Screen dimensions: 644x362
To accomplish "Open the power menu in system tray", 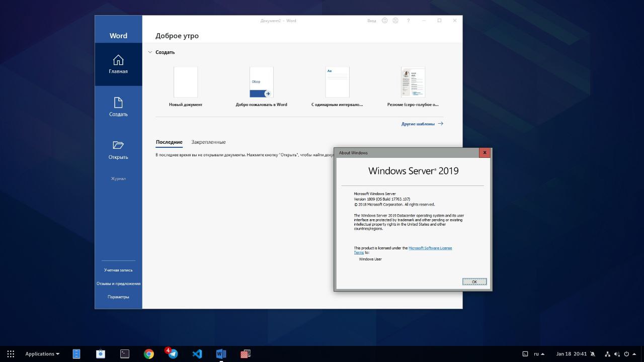I will tap(626, 354).
